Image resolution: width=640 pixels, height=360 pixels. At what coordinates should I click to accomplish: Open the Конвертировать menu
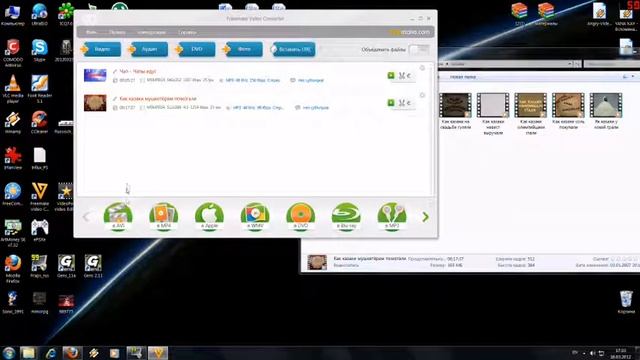[151, 32]
